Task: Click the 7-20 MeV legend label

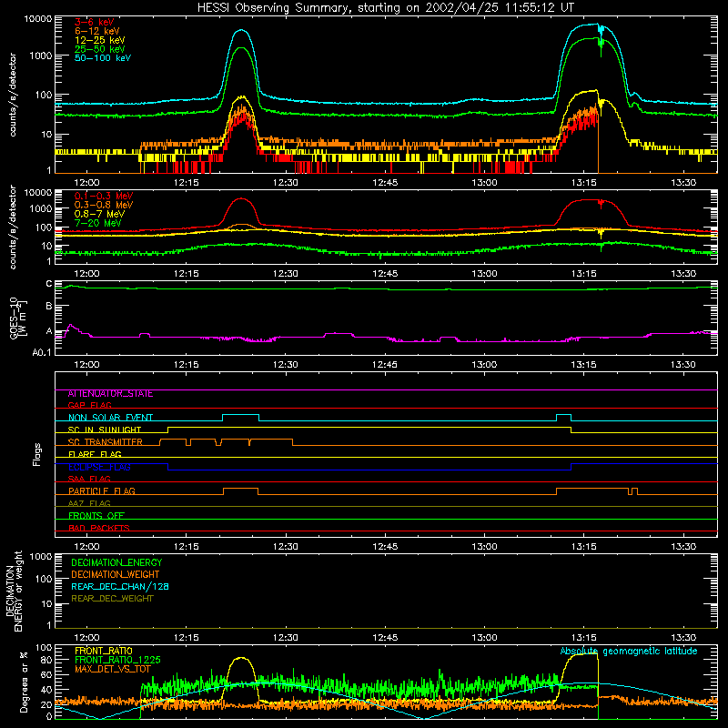Action: [x=98, y=223]
